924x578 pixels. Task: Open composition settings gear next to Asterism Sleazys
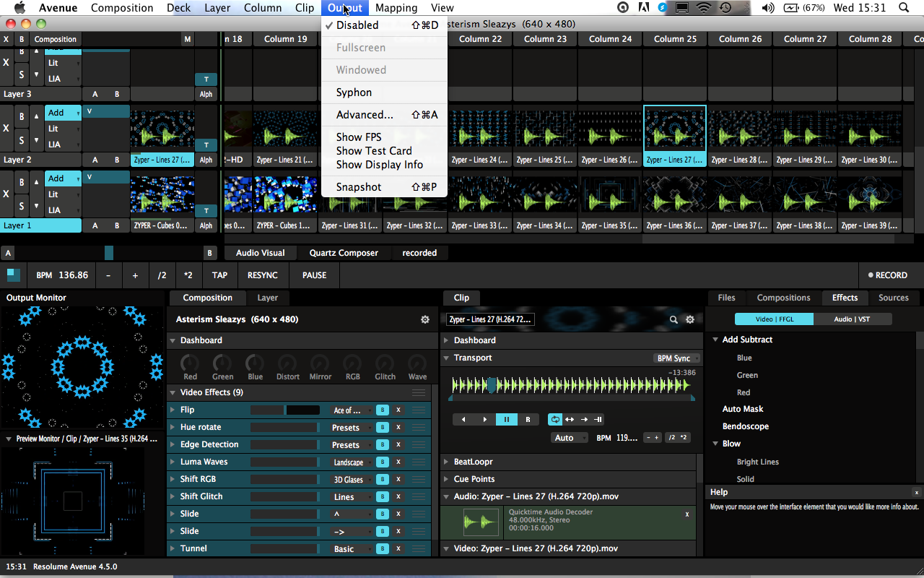pos(425,319)
